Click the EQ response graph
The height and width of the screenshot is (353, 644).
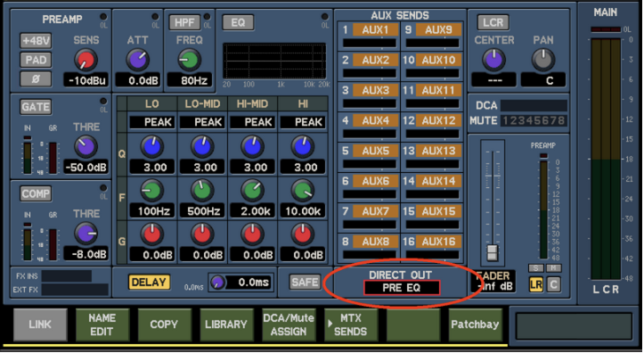[274, 61]
